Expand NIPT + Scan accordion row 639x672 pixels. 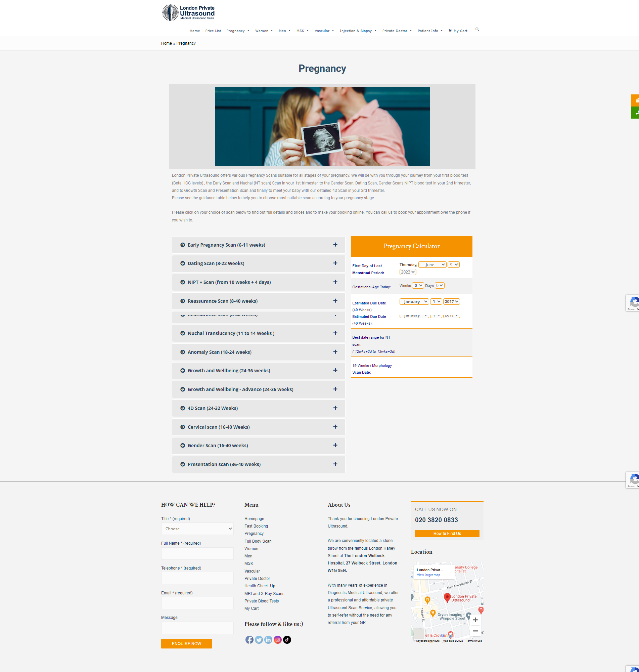point(259,282)
